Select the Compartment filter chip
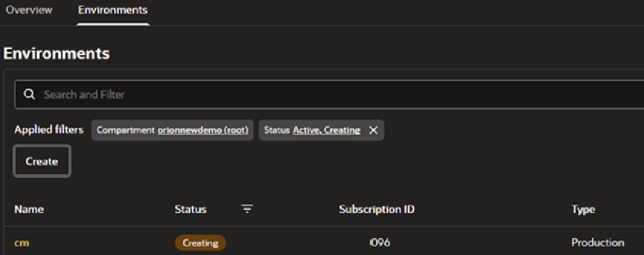Screen dimensions: 644x255 click(172, 130)
